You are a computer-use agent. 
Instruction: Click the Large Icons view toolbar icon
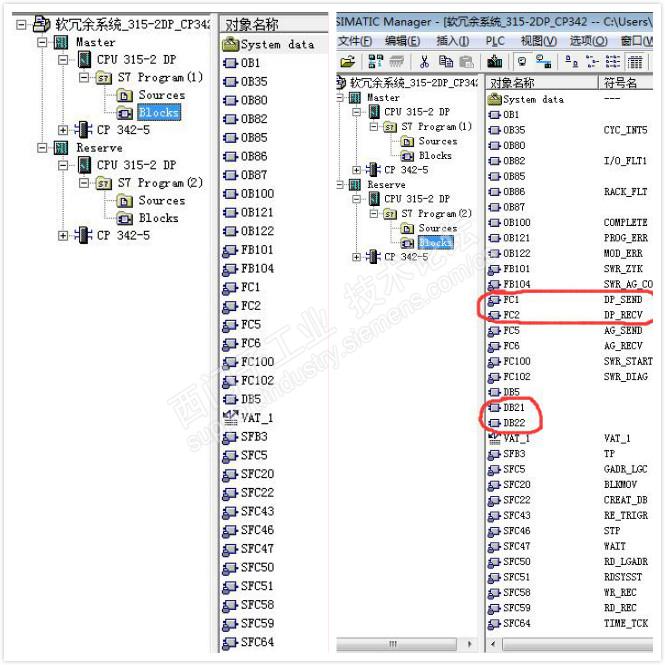[x=571, y=62]
